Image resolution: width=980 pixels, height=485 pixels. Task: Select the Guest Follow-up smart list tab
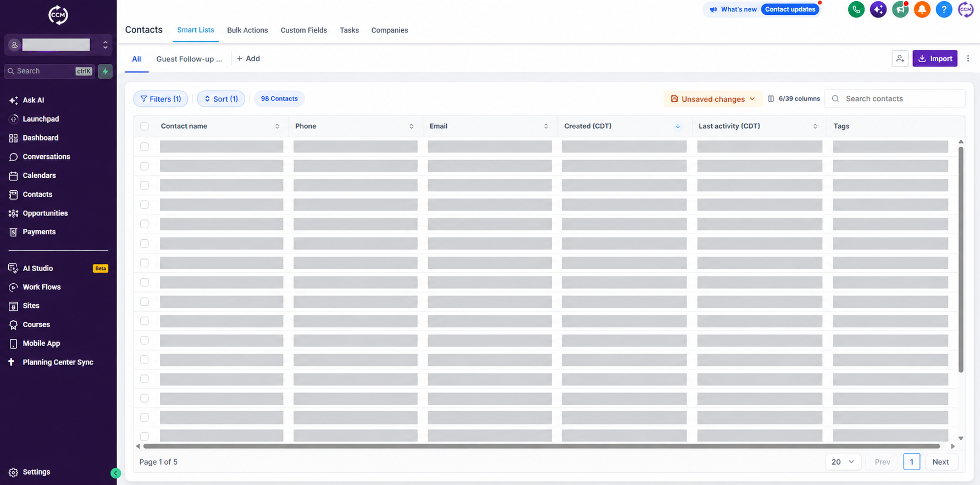(x=189, y=59)
